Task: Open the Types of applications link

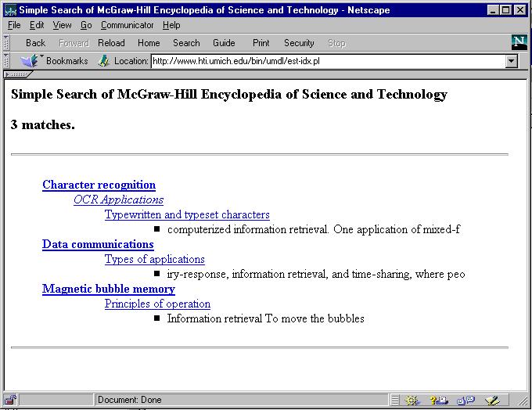Action: (154, 259)
